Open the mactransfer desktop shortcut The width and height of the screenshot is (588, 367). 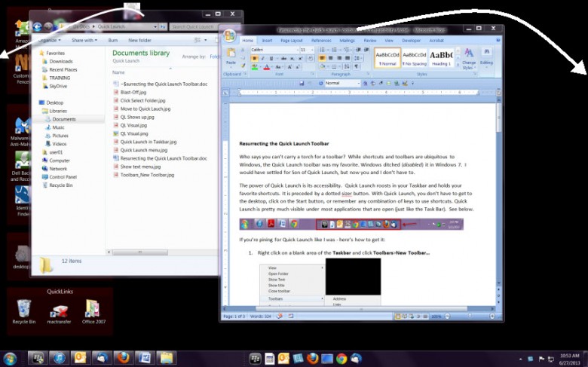(x=59, y=313)
